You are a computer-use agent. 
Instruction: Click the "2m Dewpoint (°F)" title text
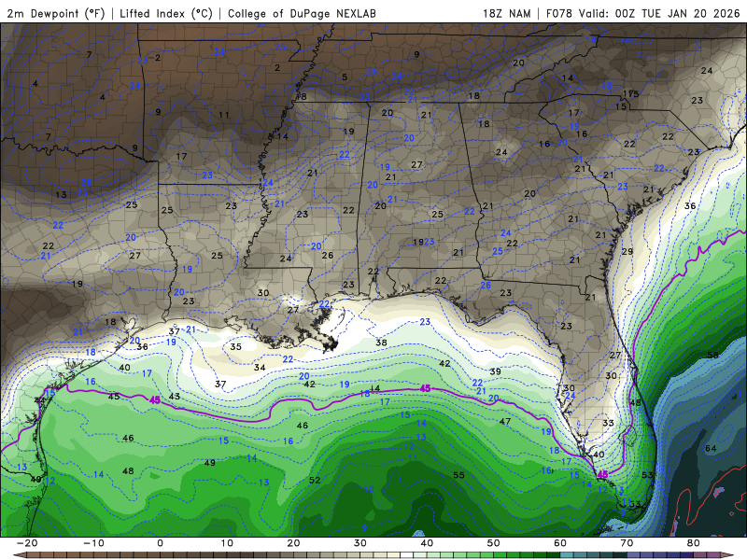(x=56, y=13)
